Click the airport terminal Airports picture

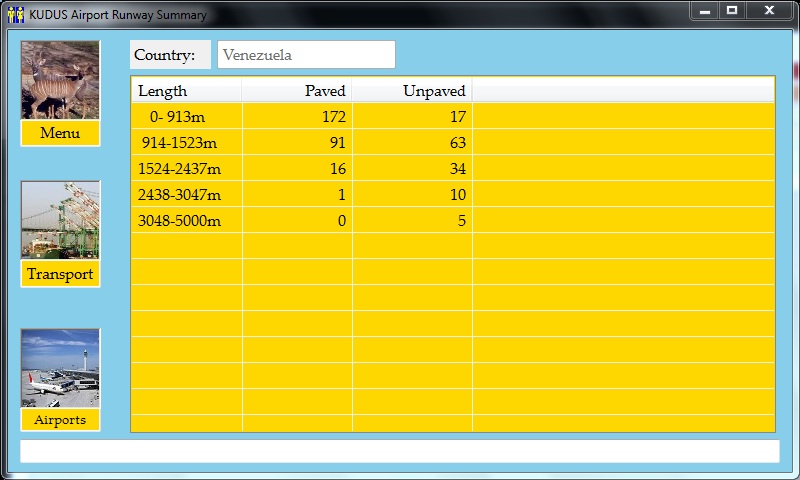tap(60, 367)
